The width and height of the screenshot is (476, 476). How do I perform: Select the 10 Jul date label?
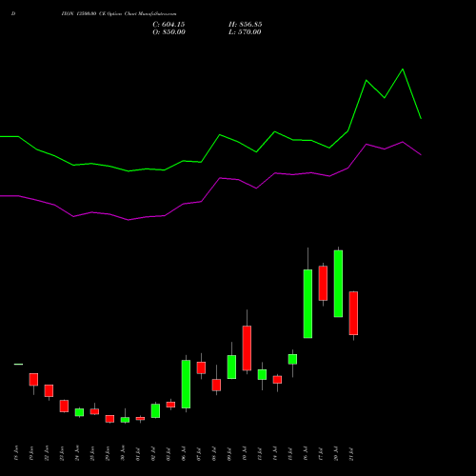click(245, 454)
